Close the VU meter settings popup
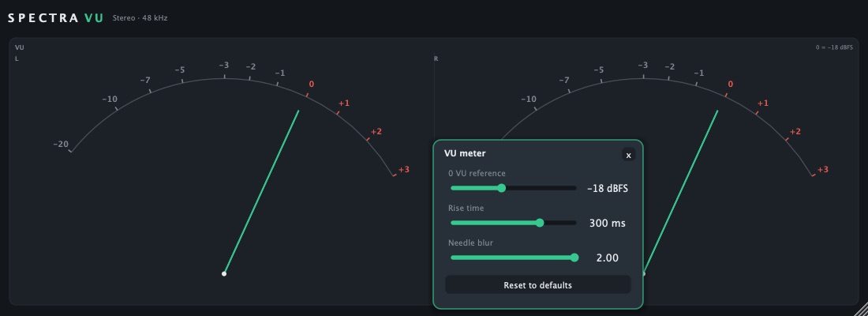 coord(628,155)
